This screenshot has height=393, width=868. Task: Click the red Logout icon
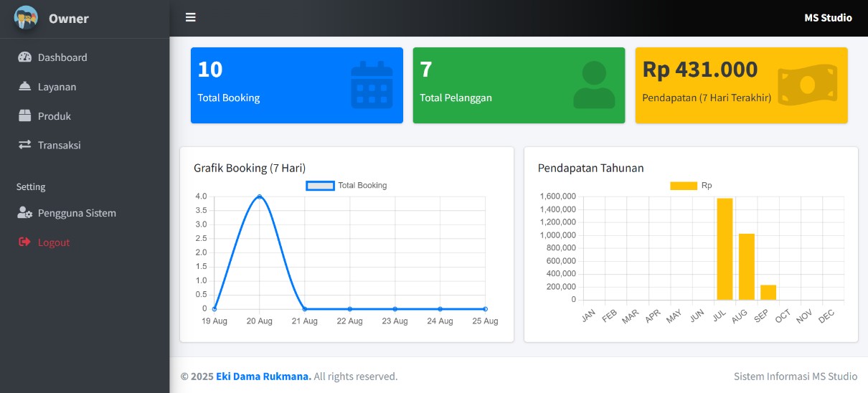coord(25,242)
